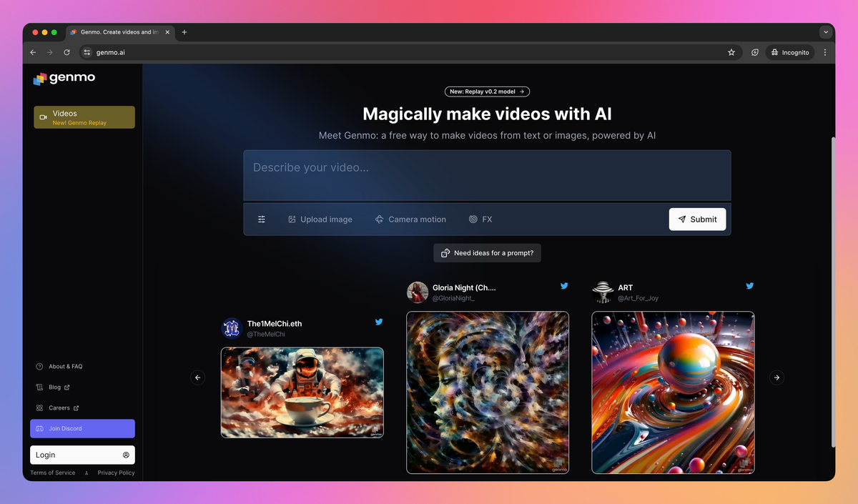Click the FX effects icon
The width and height of the screenshot is (858, 504).
472,219
